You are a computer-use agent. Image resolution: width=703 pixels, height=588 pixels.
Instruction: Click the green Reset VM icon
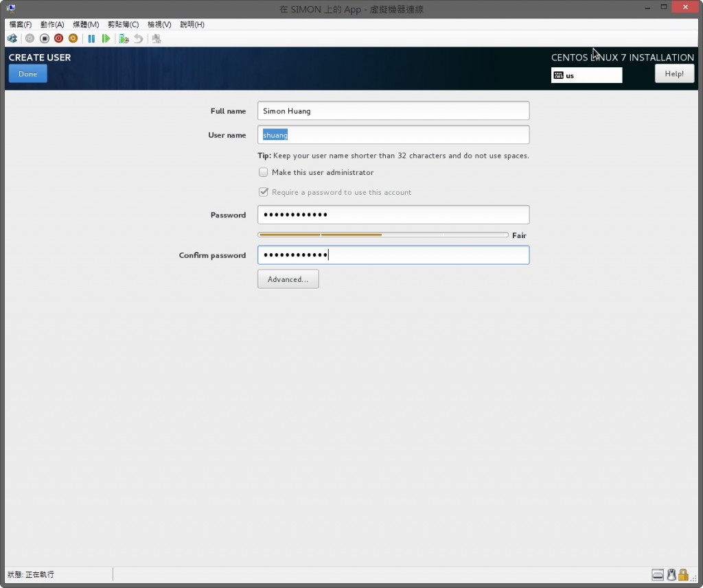point(106,38)
